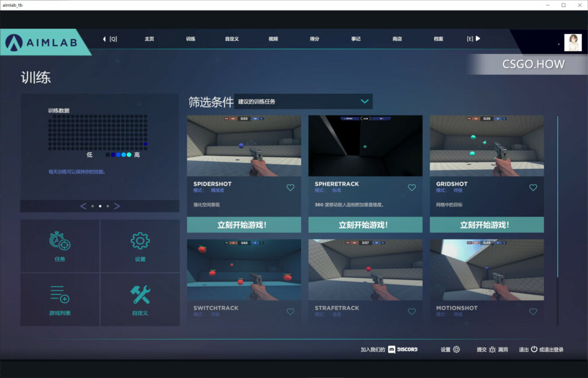Switch to the 视频 tab
The image size is (588, 378).
pos(273,39)
